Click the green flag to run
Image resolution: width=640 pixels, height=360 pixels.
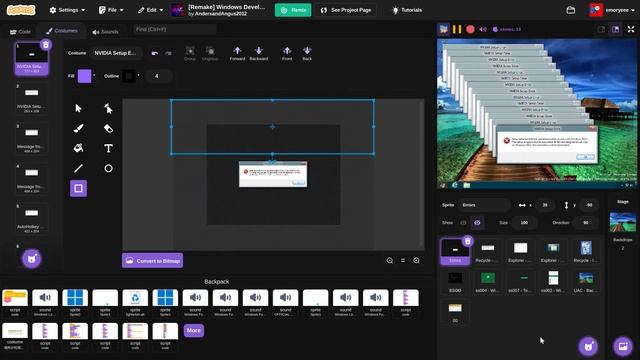[x=443, y=29]
